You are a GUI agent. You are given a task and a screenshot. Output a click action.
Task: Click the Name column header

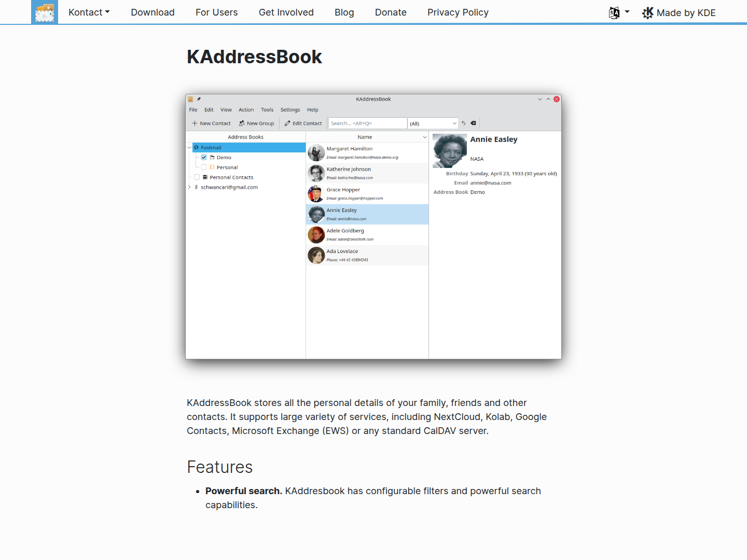[x=365, y=137]
